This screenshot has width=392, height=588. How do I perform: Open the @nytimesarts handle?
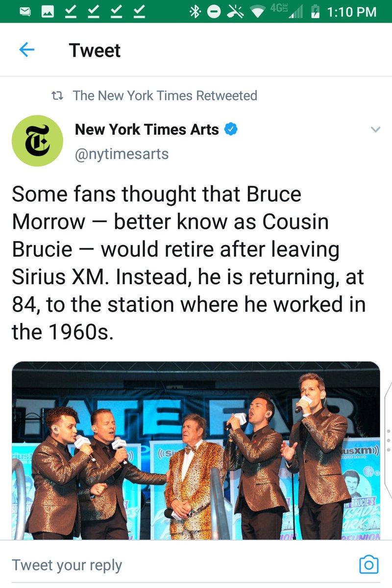pos(122,154)
